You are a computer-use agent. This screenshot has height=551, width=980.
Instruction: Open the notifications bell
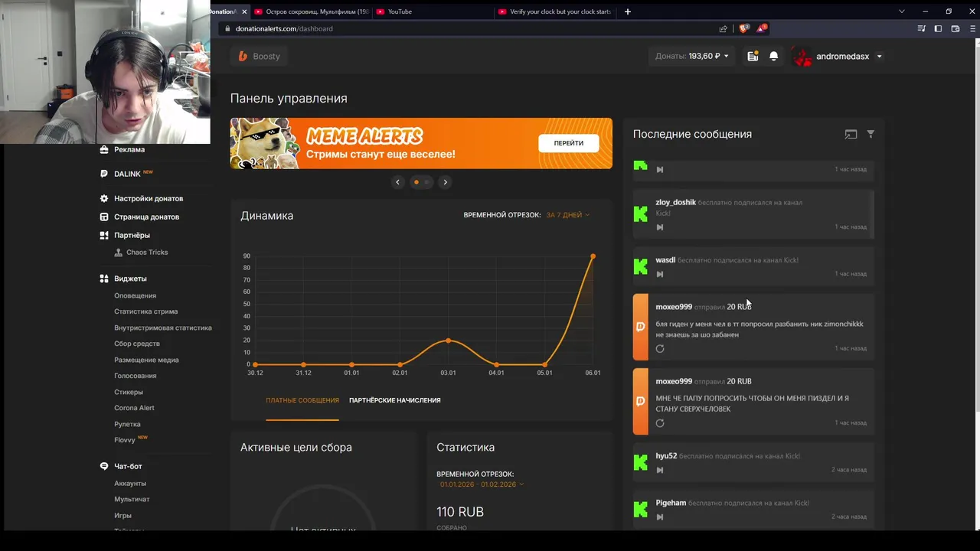click(x=773, y=56)
